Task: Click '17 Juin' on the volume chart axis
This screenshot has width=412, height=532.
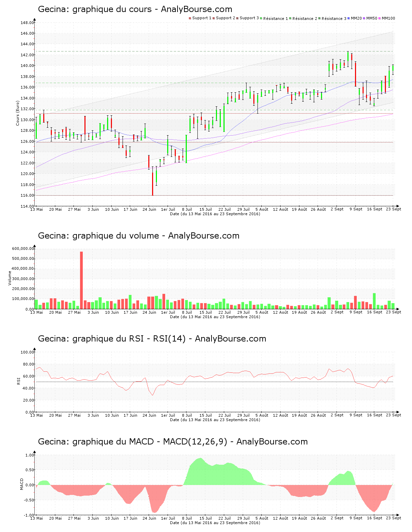Action: click(x=130, y=312)
